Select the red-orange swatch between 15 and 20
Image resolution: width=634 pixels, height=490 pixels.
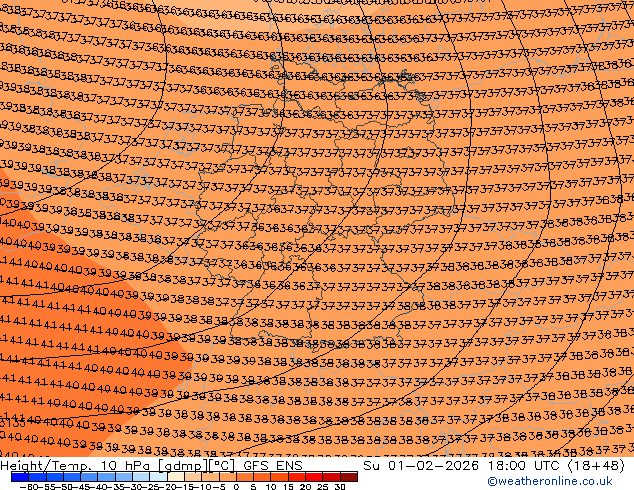[x=297, y=477]
